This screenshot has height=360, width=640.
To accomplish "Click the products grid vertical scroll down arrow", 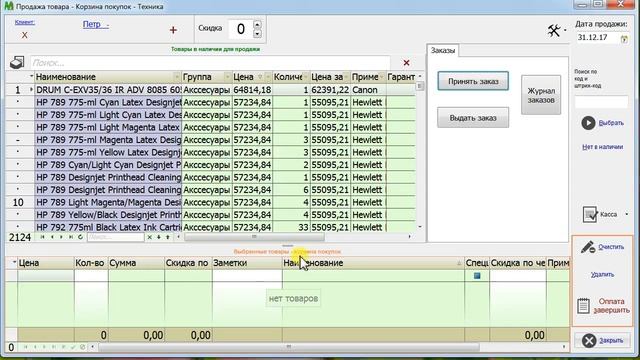I will click(x=420, y=227).
